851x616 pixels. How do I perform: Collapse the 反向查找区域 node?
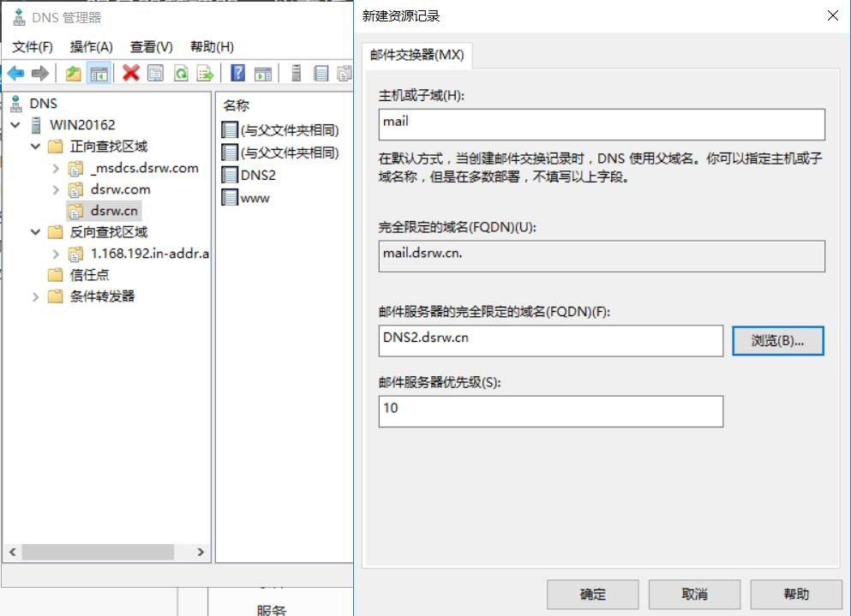pyautogui.click(x=35, y=231)
